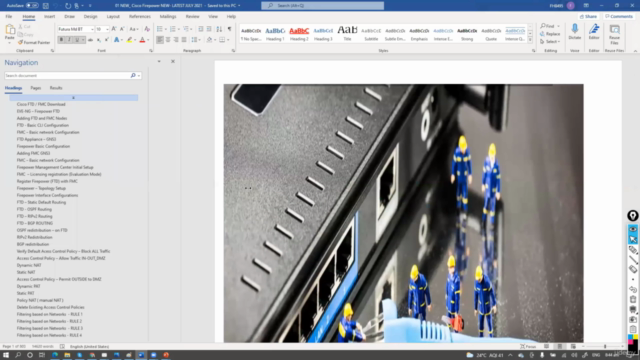Click the title bar Search box
This screenshot has width=640, height=360.
click(322, 6)
